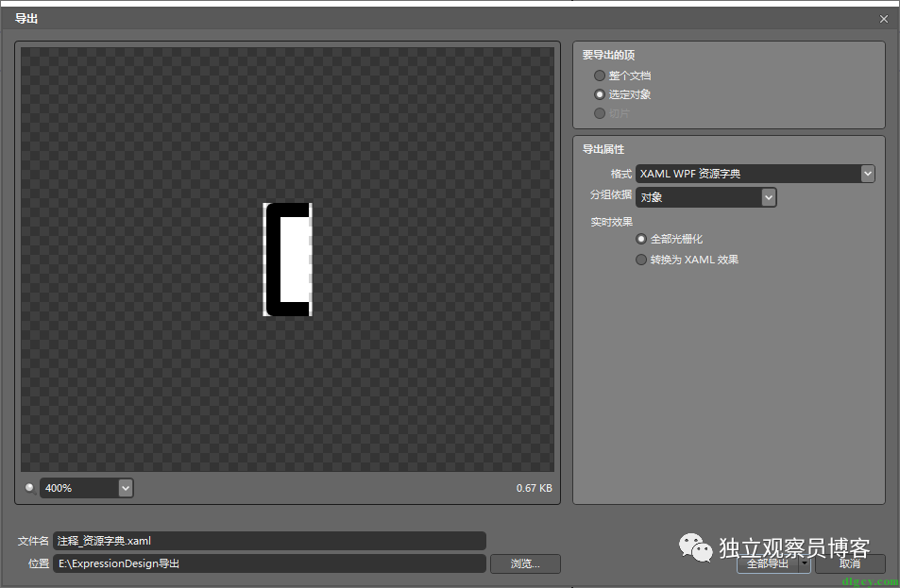This screenshot has height=588, width=900.
Task: Close the 导出 dialog
Action: [883, 19]
